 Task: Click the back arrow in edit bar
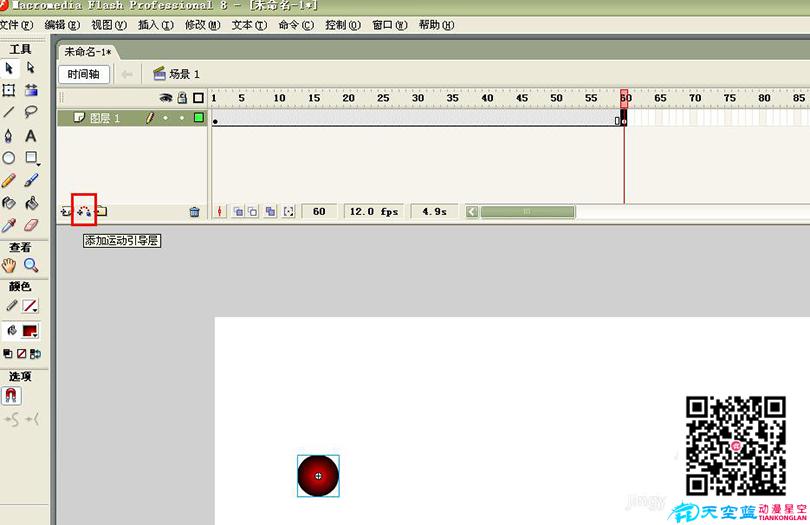point(127,74)
